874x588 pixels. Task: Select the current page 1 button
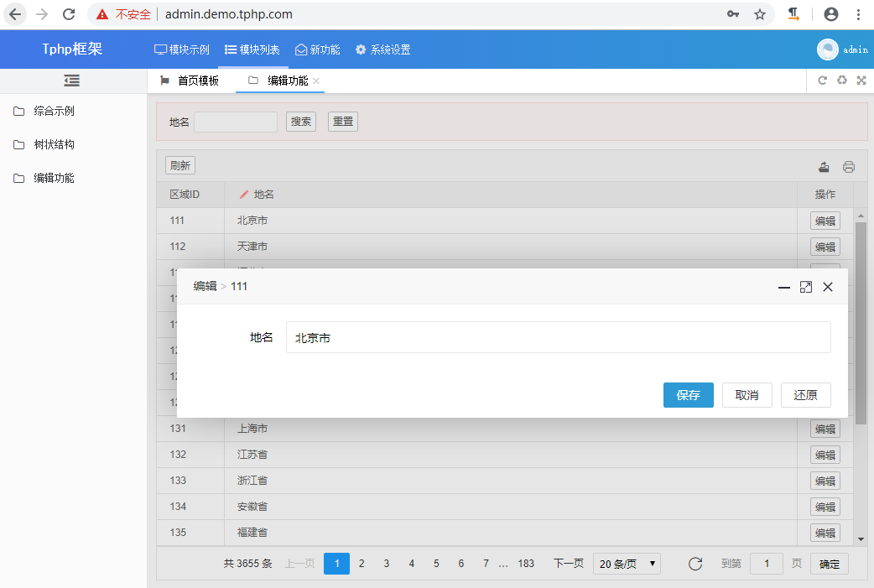pos(336,564)
